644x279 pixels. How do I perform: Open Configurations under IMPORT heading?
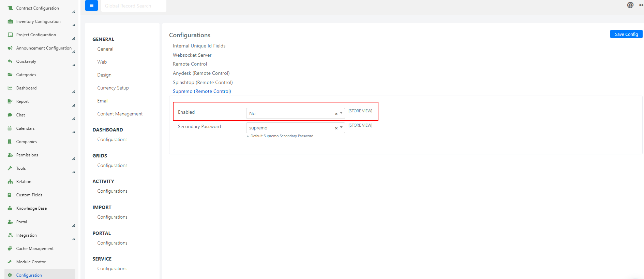click(112, 217)
